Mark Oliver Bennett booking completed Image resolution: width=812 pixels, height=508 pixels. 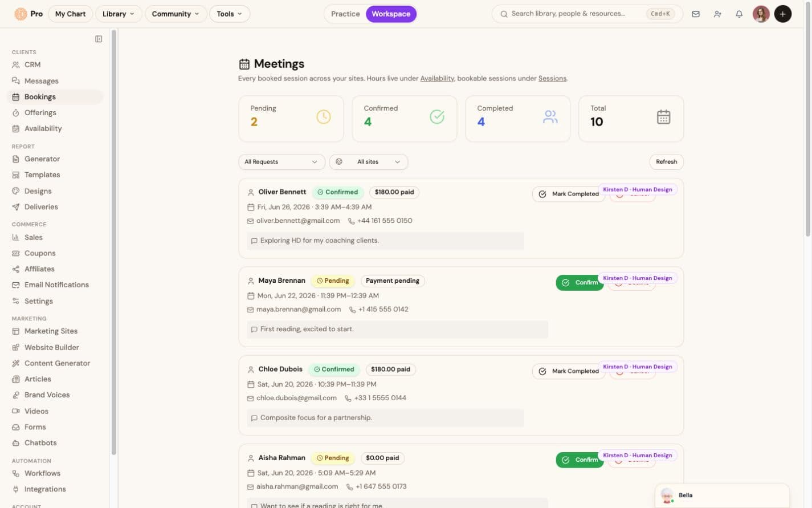point(568,194)
